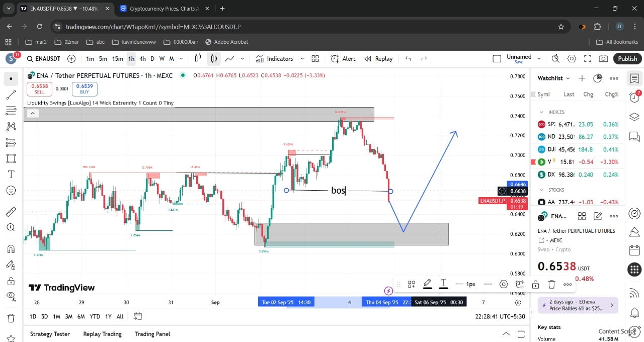Open the mar3 bookmark folder

[36, 42]
